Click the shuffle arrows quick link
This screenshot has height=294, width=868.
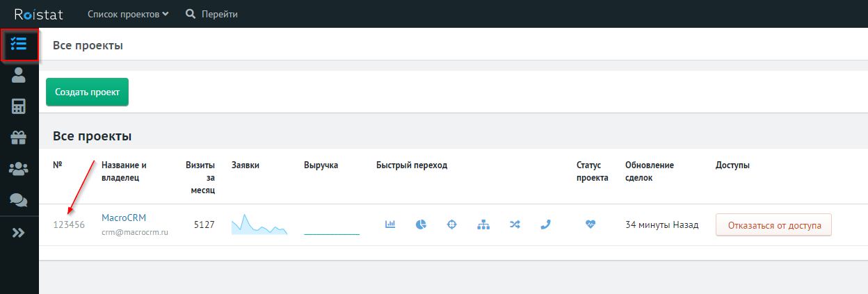[x=515, y=224]
